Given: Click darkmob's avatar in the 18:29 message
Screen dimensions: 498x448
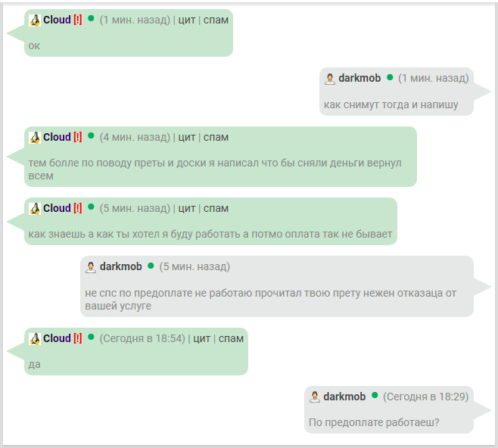Looking at the screenshot, I should [x=314, y=397].
